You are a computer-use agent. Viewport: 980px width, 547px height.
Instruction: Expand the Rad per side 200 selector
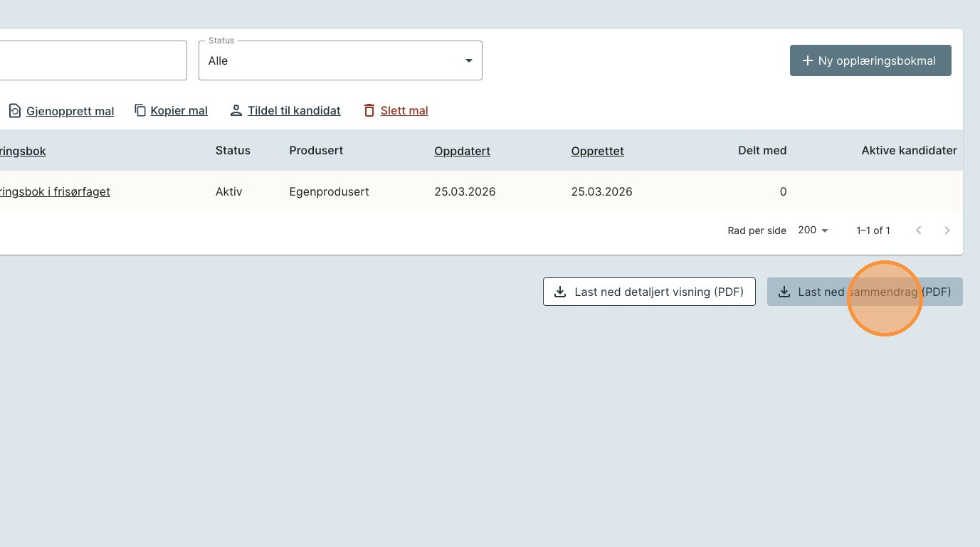[x=813, y=230]
